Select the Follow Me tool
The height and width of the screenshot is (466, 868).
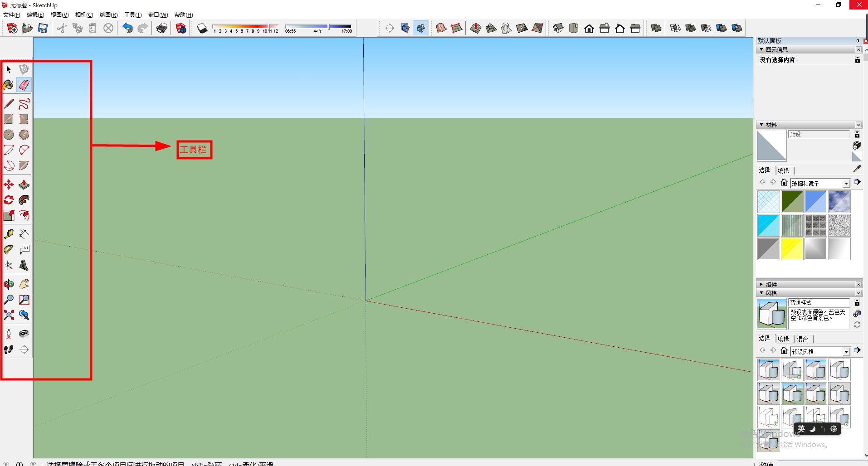click(x=24, y=200)
